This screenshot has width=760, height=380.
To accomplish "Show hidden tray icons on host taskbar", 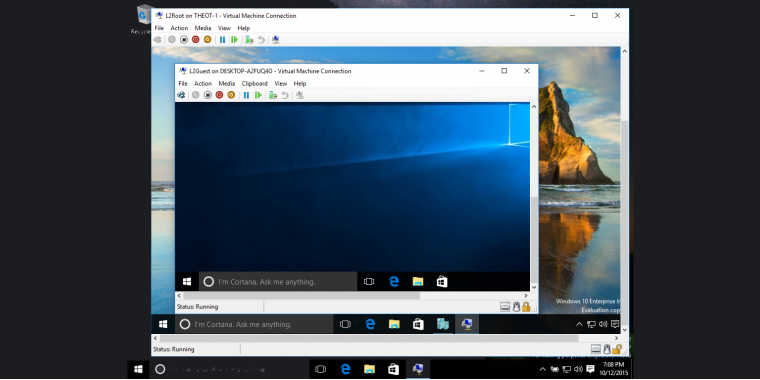I will 542,369.
